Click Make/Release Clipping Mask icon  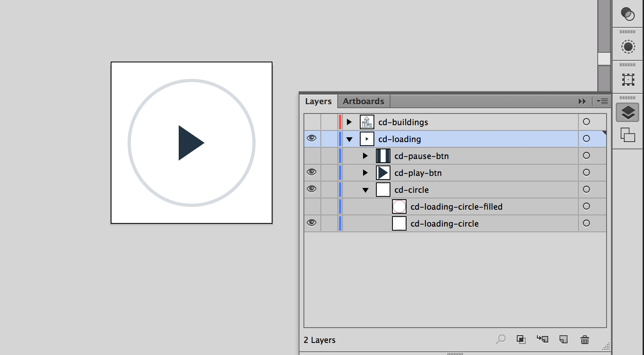521,340
